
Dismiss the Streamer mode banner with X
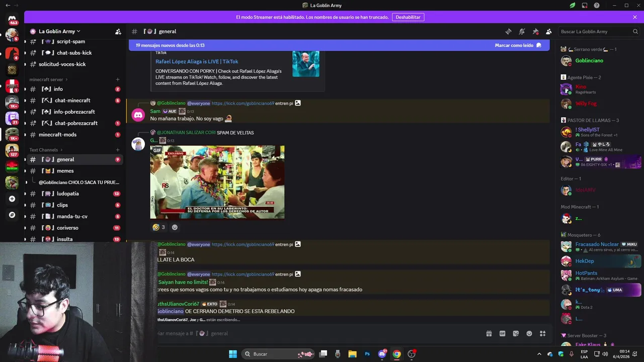pyautogui.click(x=635, y=17)
